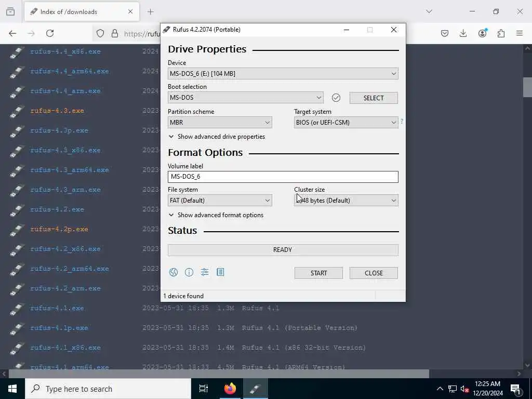The image size is (532, 399).
Task: Open the Partition scheme MBR dropdown
Action: (220, 123)
